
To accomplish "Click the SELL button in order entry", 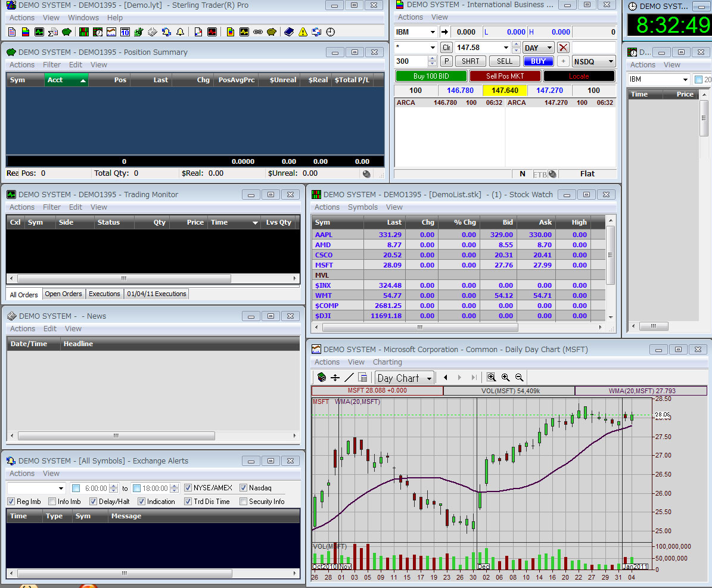I will [x=504, y=61].
